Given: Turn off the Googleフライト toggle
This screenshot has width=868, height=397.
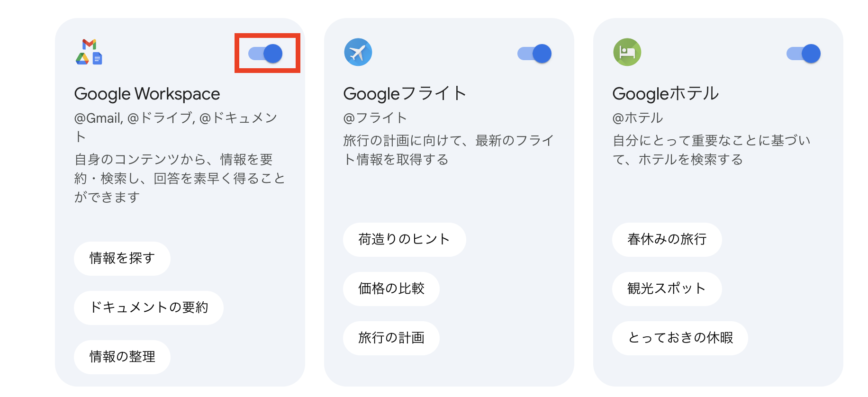Looking at the screenshot, I should [535, 53].
